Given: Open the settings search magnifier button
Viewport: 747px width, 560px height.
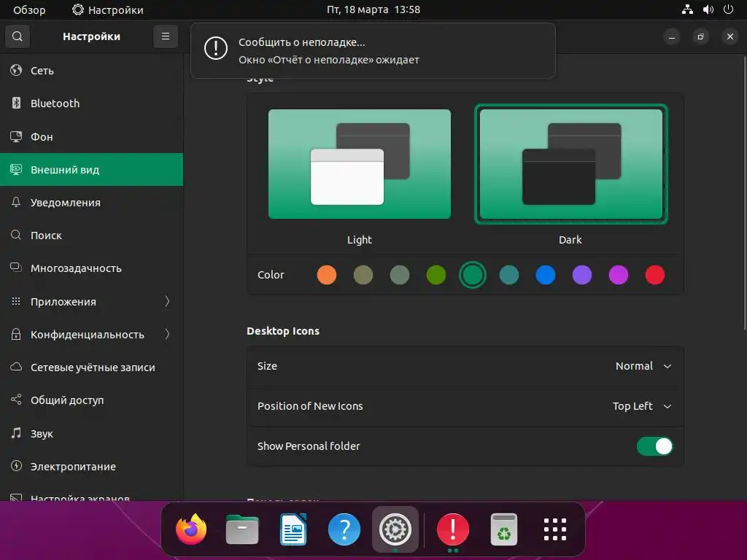Looking at the screenshot, I should pos(18,36).
